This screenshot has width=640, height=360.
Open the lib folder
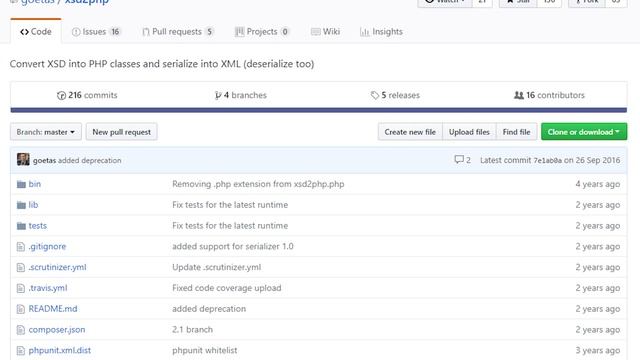pos(33,205)
